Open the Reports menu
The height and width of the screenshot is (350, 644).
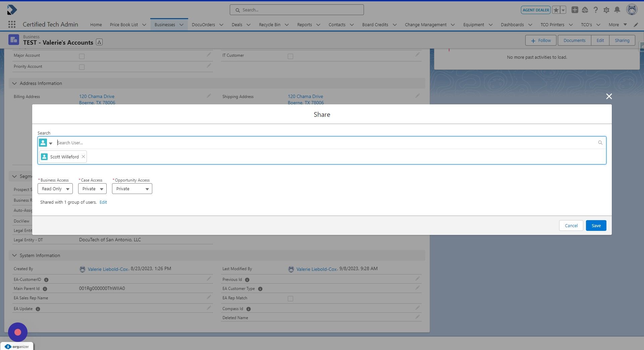click(x=305, y=24)
